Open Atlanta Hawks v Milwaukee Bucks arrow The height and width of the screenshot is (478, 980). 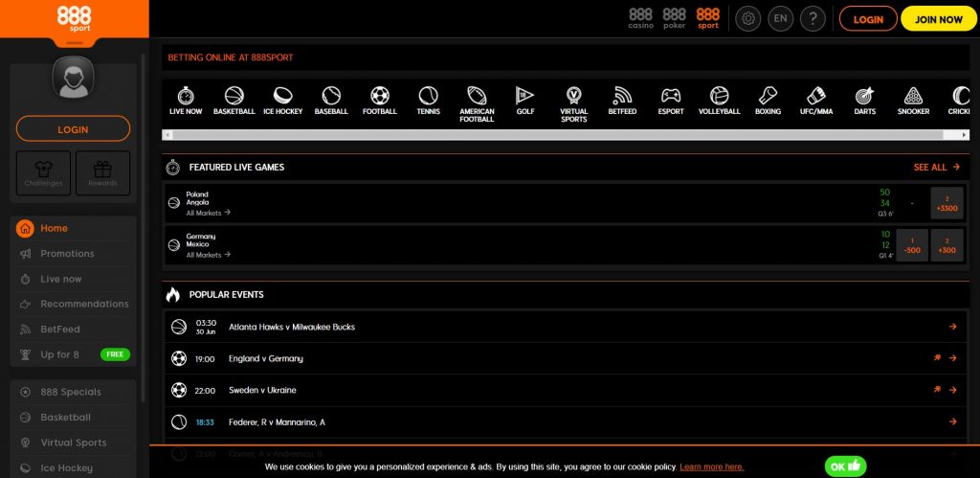coord(952,327)
